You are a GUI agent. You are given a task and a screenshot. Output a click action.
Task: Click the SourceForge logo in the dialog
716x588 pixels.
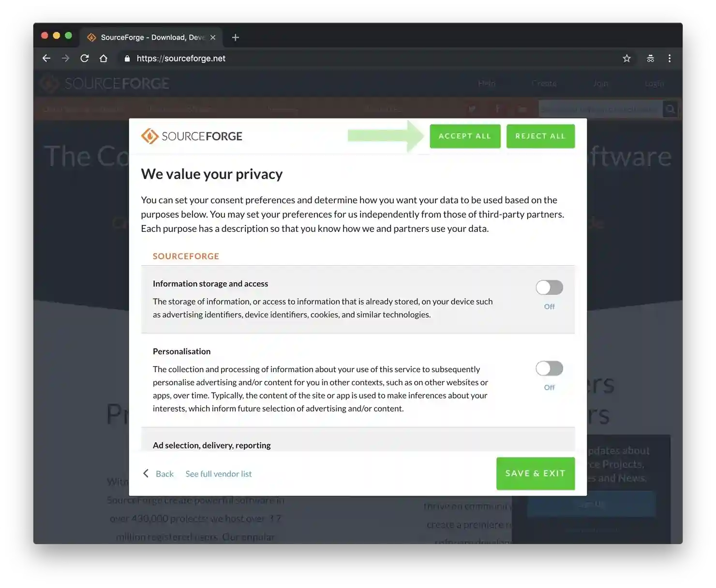pos(192,136)
